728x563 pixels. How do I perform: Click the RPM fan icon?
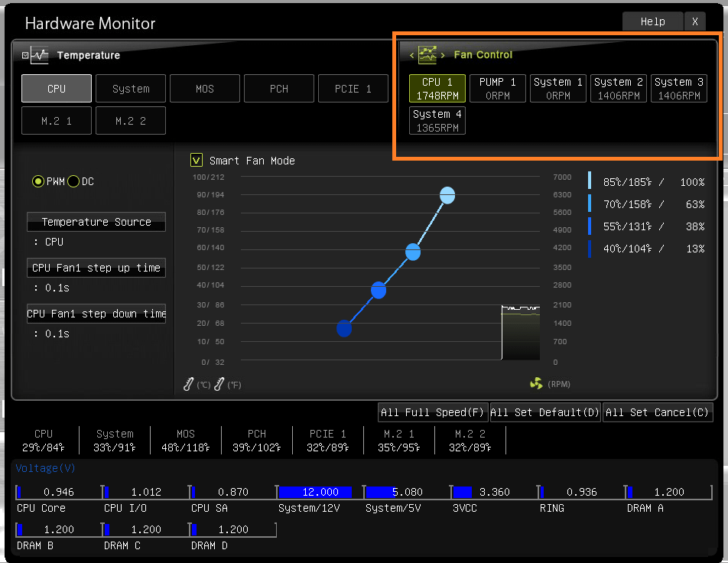point(536,384)
